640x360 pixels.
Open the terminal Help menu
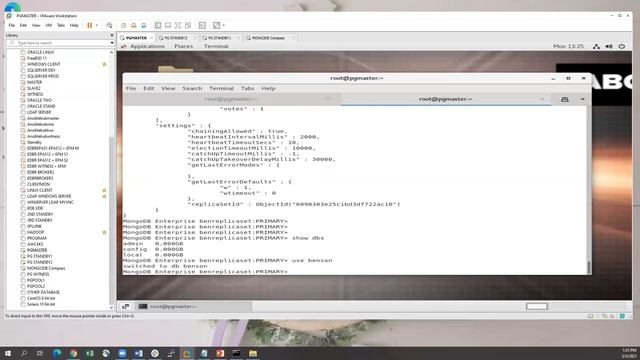click(268, 88)
